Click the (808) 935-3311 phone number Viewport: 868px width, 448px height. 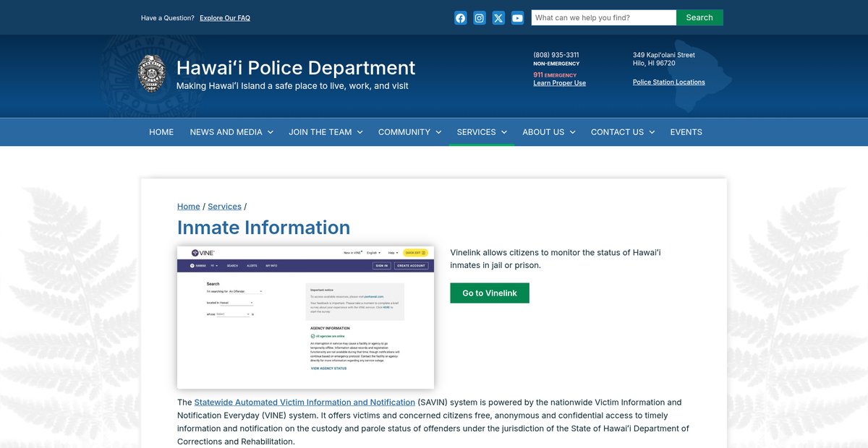pyautogui.click(x=556, y=55)
